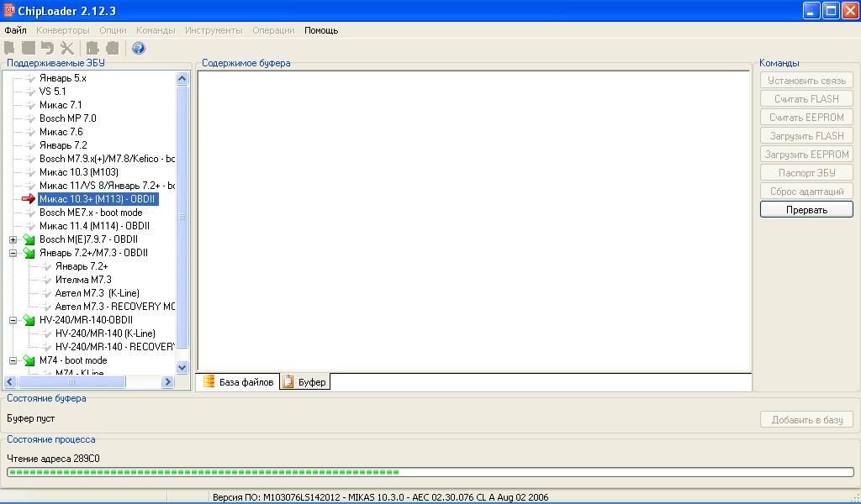
Task: Click the green arrow icon of M74 - boot mode
Action: (x=29, y=360)
